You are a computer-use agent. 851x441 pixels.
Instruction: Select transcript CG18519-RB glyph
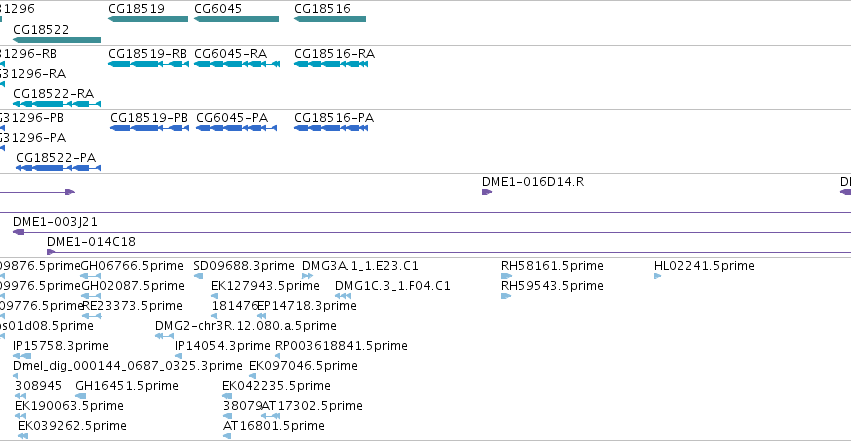(x=149, y=64)
